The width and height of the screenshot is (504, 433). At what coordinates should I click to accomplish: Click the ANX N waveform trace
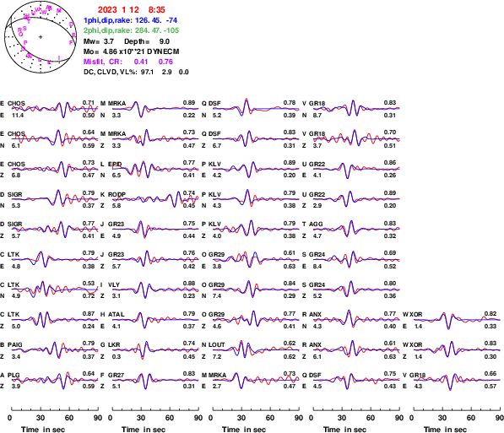click(356, 320)
